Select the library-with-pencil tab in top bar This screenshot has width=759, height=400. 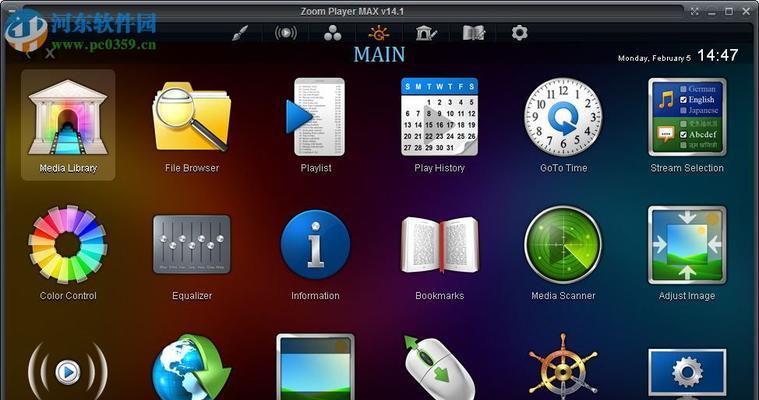click(426, 33)
